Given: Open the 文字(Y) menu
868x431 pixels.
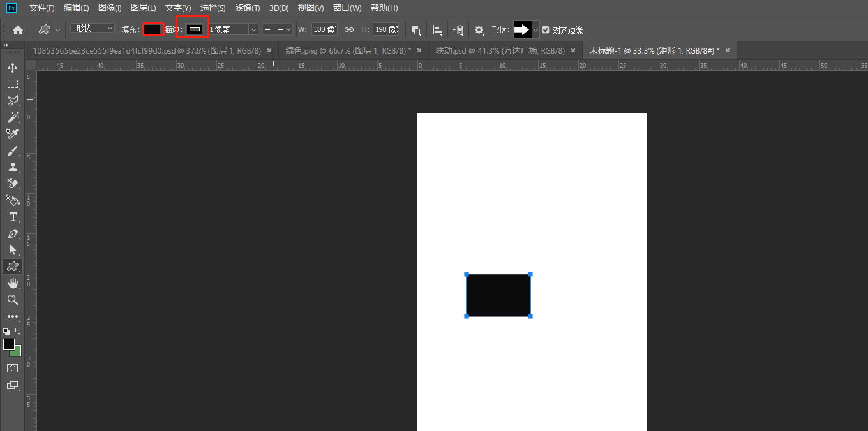Looking at the screenshot, I should tap(178, 8).
